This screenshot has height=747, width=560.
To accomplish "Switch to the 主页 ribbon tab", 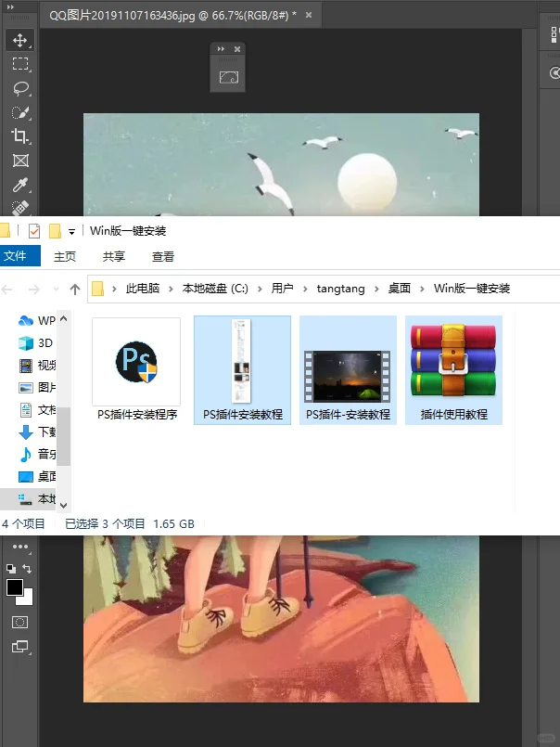I will tap(65, 256).
